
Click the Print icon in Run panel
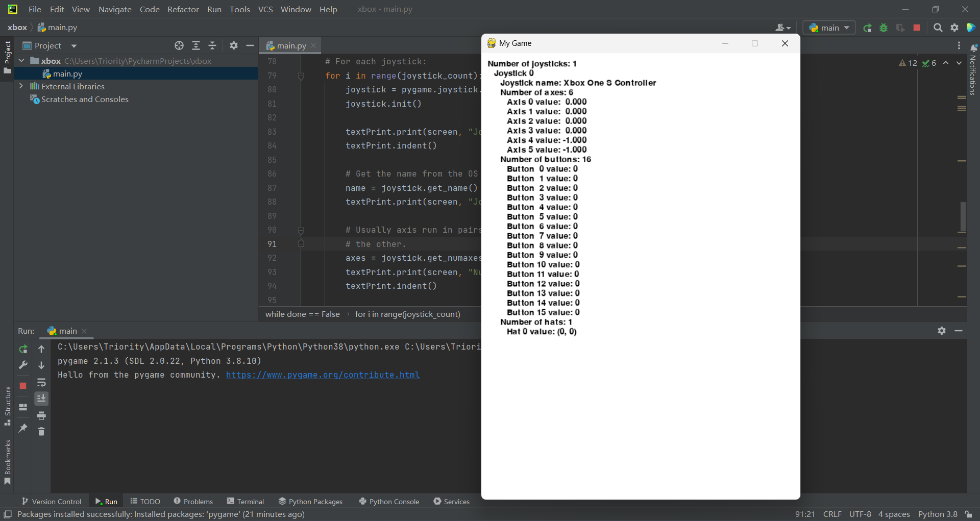(41, 415)
